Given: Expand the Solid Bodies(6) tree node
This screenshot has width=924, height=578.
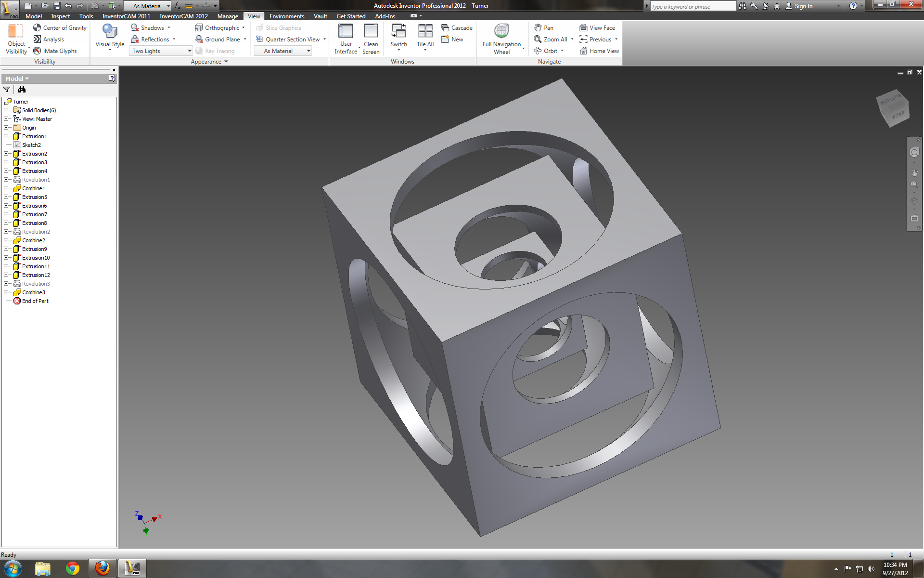Looking at the screenshot, I should (x=5, y=110).
